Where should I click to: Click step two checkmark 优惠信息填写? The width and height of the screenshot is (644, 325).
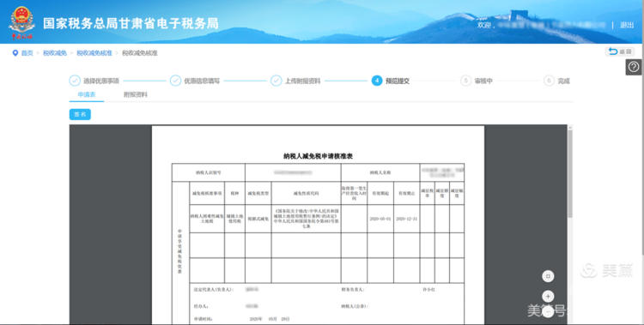click(175, 81)
